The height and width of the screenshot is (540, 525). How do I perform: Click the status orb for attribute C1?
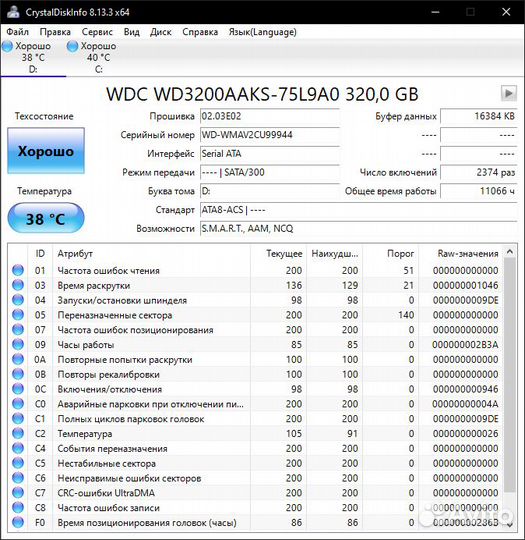18,418
